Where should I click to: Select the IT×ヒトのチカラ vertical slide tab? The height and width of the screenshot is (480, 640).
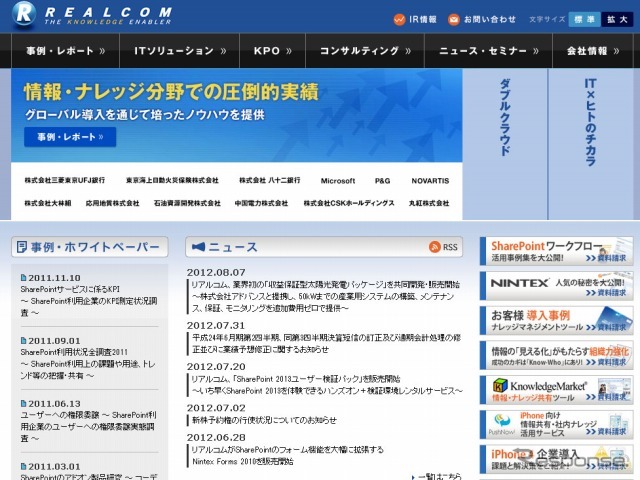tap(590, 144)
